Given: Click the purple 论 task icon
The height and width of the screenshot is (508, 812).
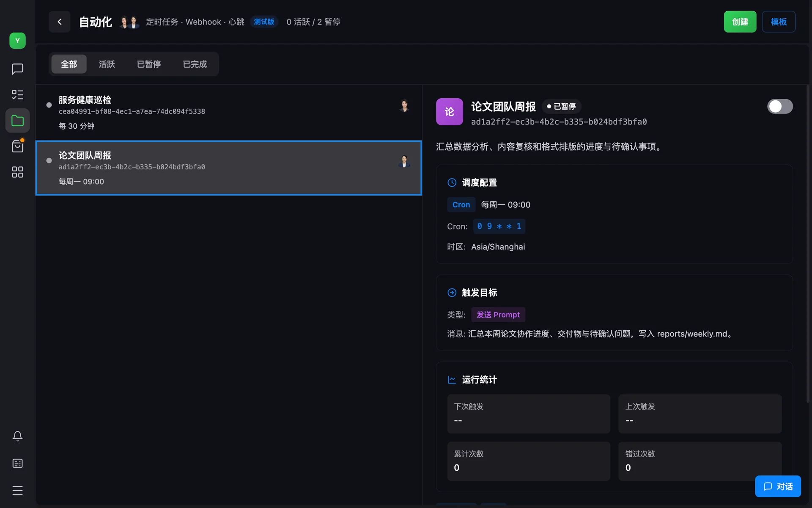Looking at the screenshot, I should [450, 112].
